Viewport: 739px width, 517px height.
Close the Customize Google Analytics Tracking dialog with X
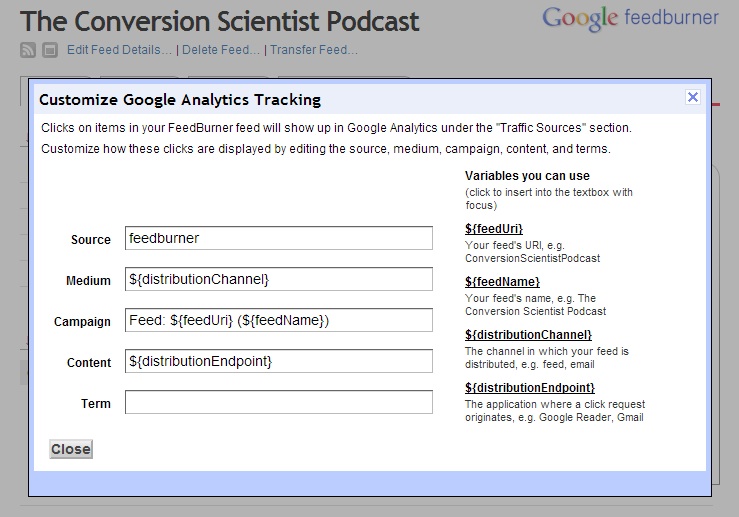pyautogui.click(x=693, y=97)
